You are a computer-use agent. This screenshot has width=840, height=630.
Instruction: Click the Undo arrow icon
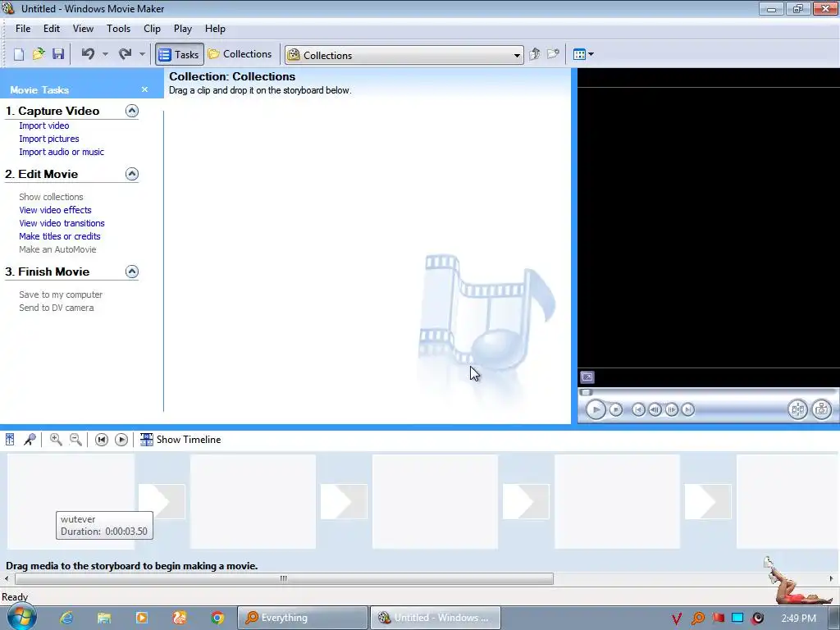[x=88, y=53]
